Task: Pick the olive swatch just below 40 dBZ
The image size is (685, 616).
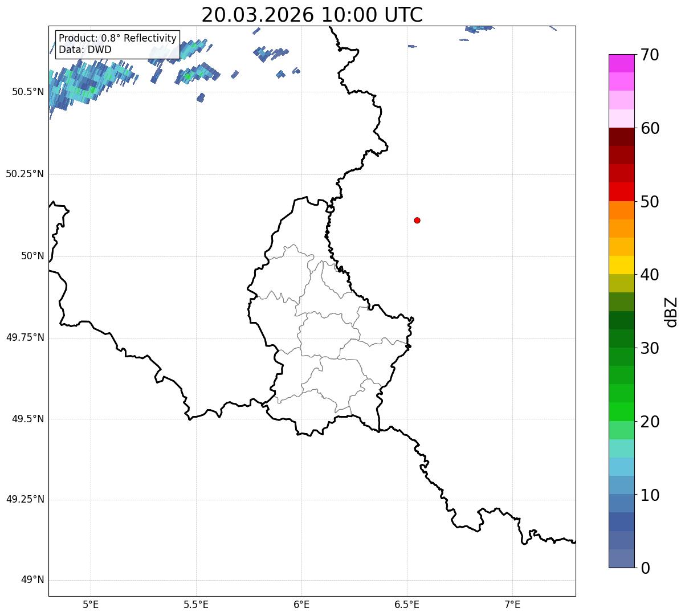Action: coord(621,283)
